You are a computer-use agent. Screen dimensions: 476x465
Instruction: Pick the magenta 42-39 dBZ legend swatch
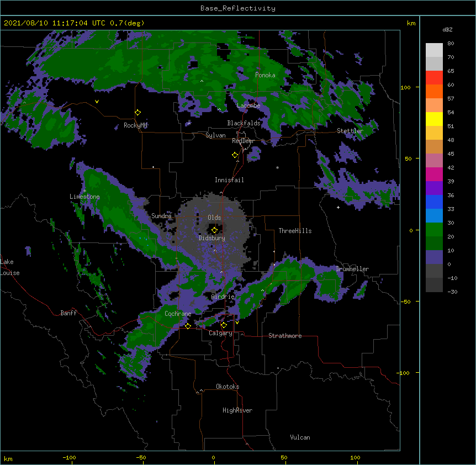coord(434,174)
